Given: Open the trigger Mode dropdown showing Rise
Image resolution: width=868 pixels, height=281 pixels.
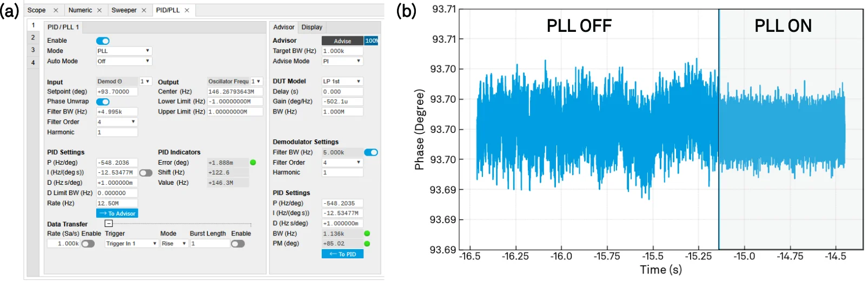Looking at the screenshot, I should click(174, 244).
